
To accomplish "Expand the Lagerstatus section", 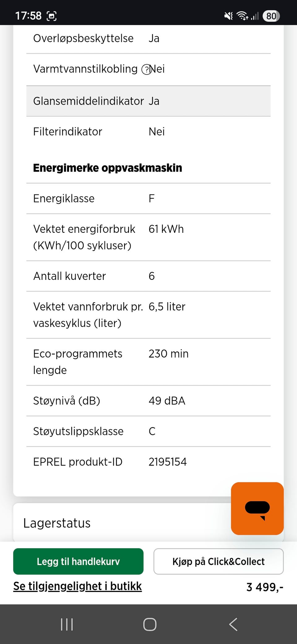I will click(x=57, y=523).
